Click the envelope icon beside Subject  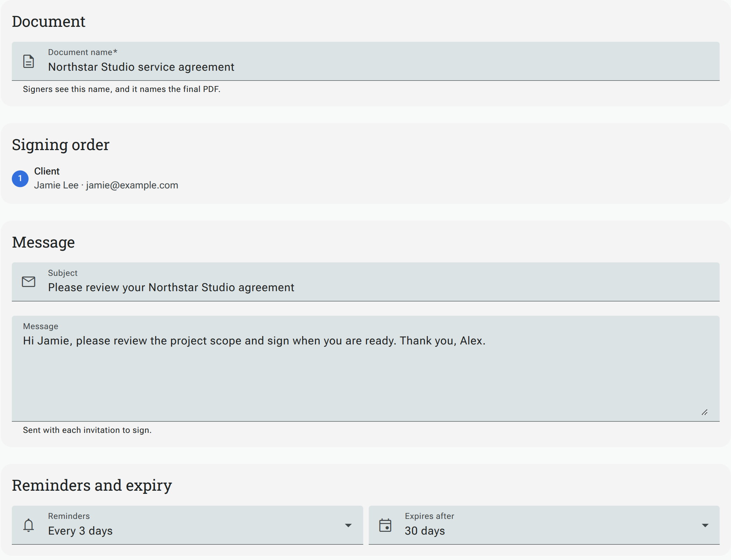pyautogui.click(x=29, y=282)
